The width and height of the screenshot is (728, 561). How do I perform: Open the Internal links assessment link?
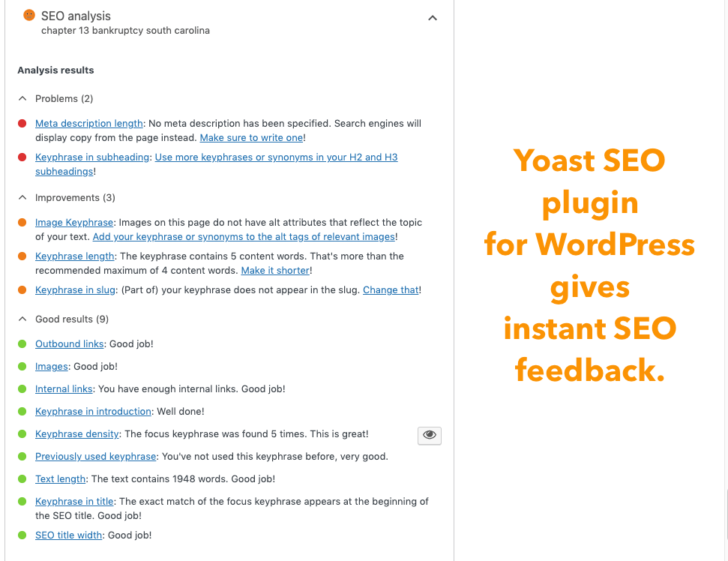(x=64, y=389)
